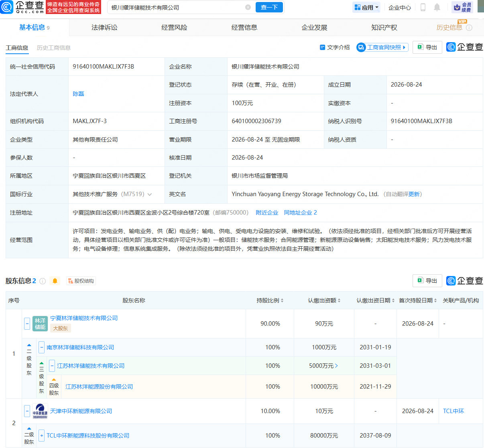Collapse 南京林洋储能科技有限公司 row

click(41, 347)
